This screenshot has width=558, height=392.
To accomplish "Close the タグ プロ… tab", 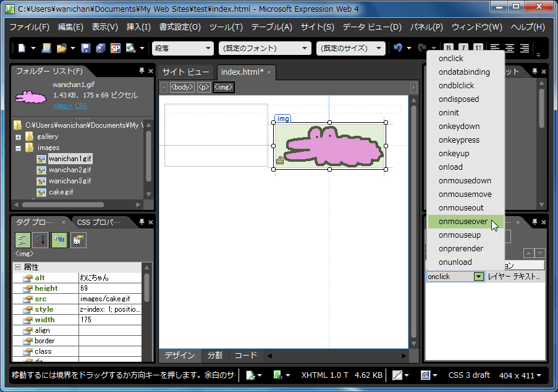I will point(64,222).
